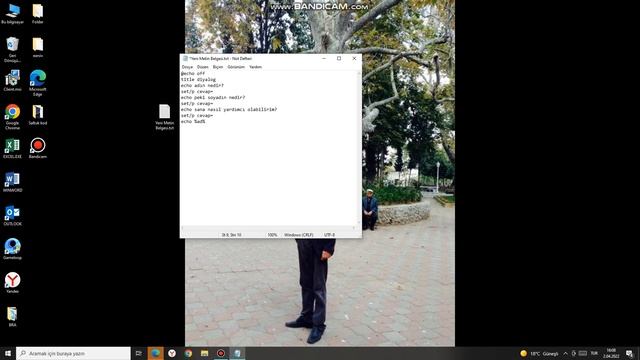Open the taskbar clock and date
Screen dimensions: 640x360
click(x=611, y=353)
